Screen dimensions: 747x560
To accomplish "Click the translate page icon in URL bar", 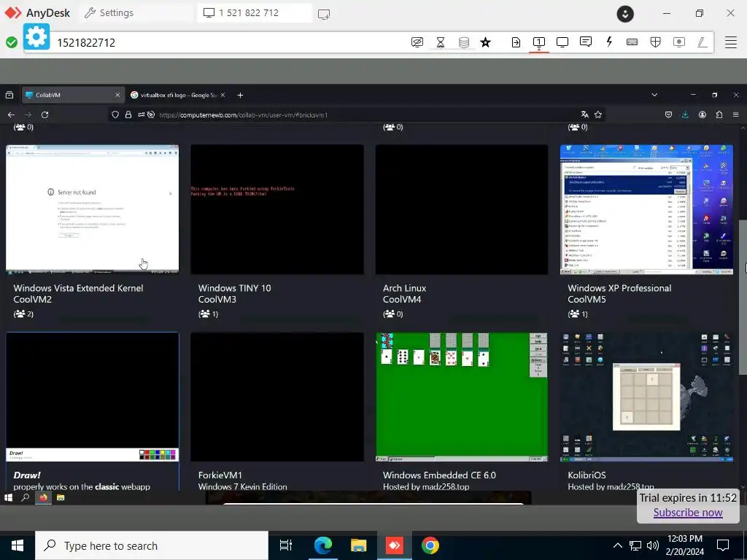I will [x=584, y=114].
